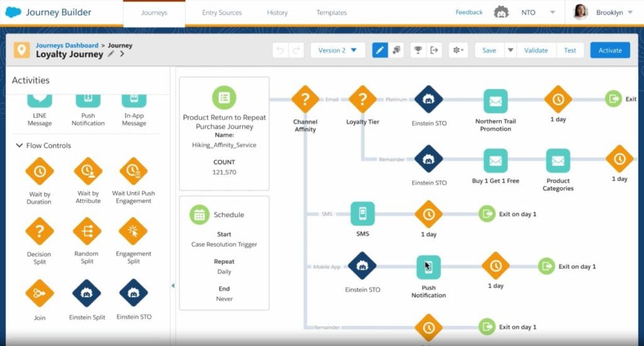Click the Exit on day 1 after SMS wait

coord(487,214)
